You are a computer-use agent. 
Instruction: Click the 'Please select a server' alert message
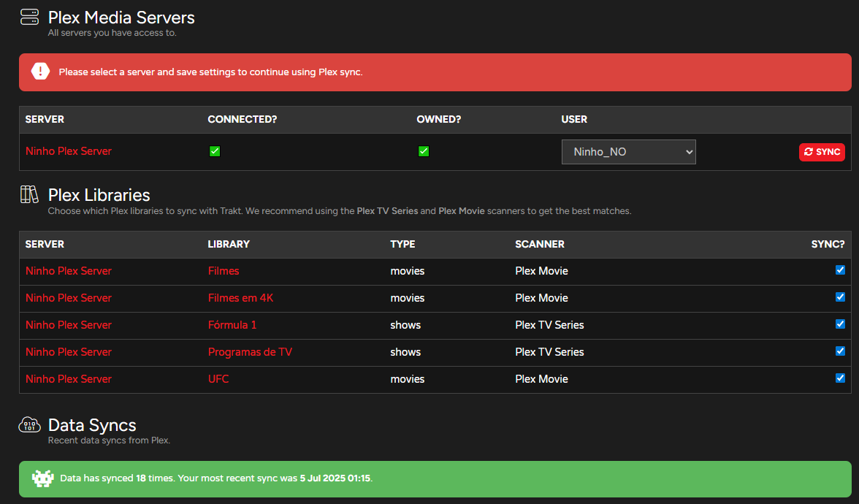point(210,72)
